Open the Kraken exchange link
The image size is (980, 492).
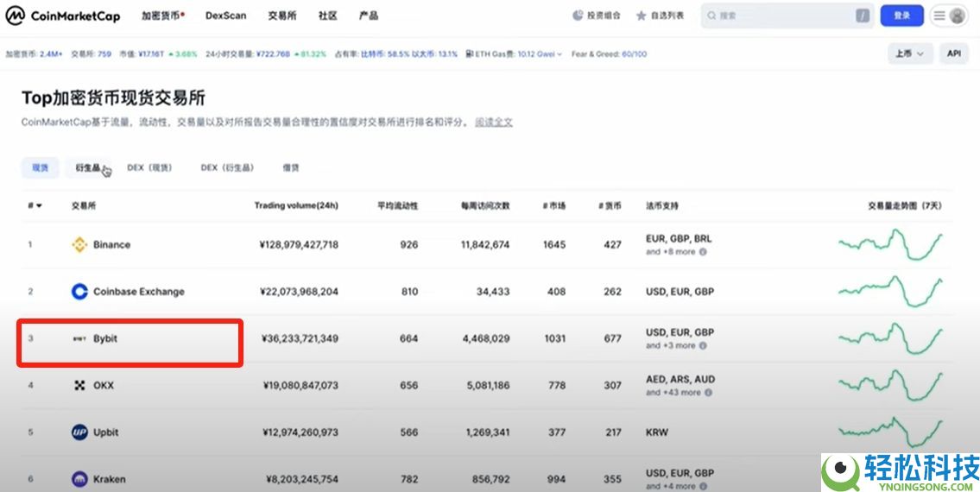tap(110, 479)
